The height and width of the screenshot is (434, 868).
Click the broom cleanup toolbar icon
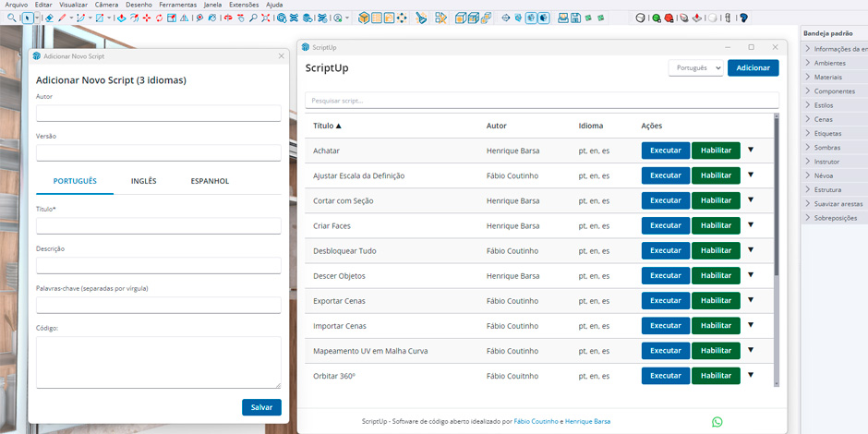421,18
